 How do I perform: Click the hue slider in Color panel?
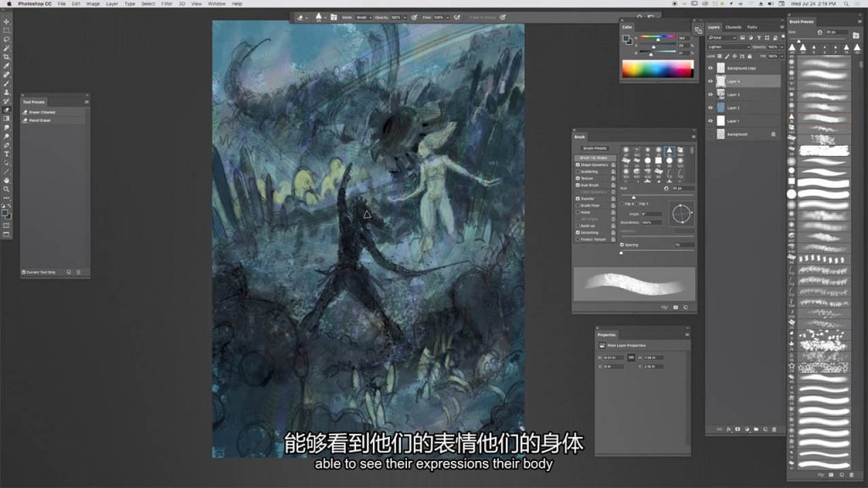pyautogui.click(x=658, y=38)
